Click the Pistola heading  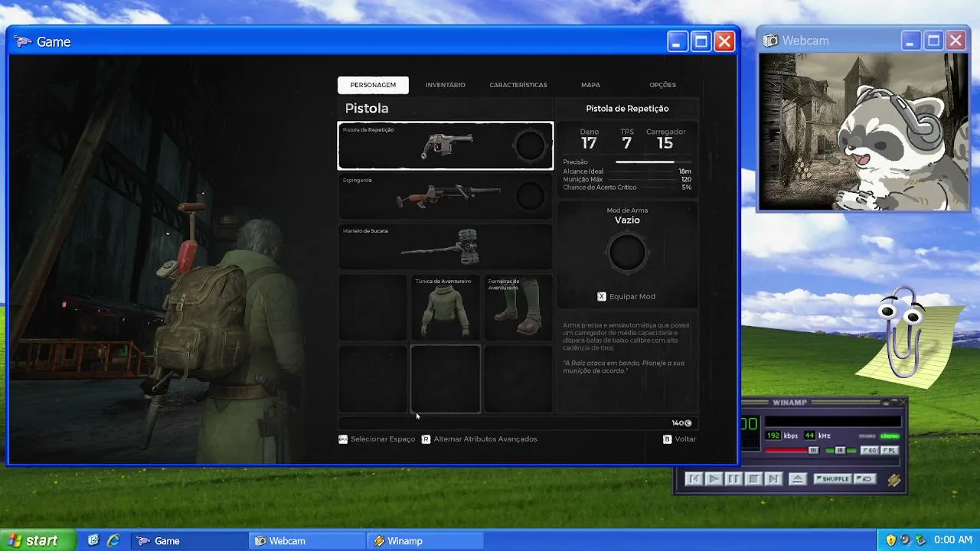pyautogui.click(x=367, y=109)
